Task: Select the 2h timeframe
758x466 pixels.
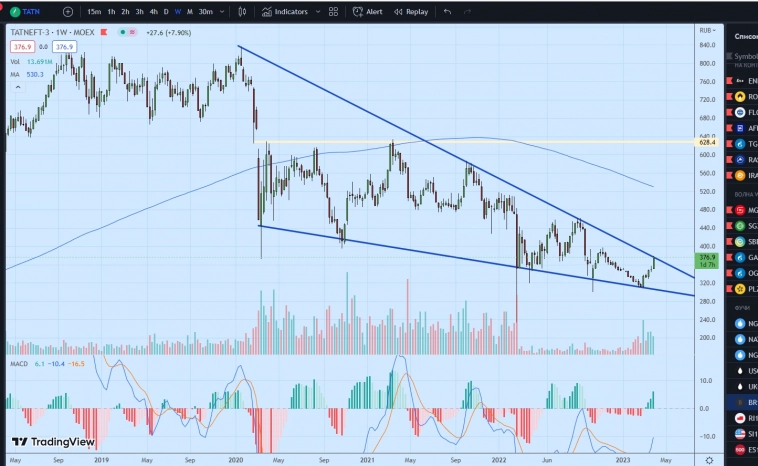Action: point(125,12)
